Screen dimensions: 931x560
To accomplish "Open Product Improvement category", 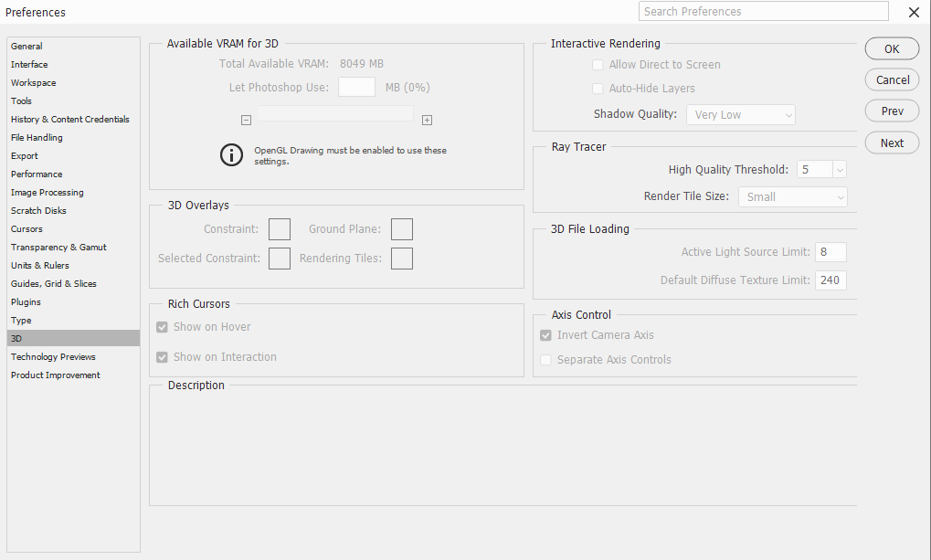I will point(74,375).
